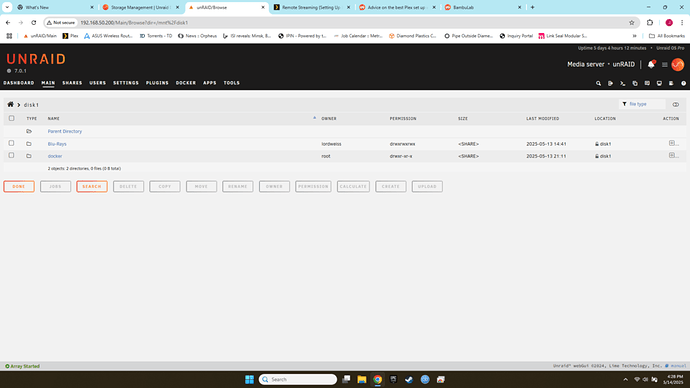The image size is (690, 388).
Task: Open the Chrome tab search dropdown arrow
Action: [7, 7]
